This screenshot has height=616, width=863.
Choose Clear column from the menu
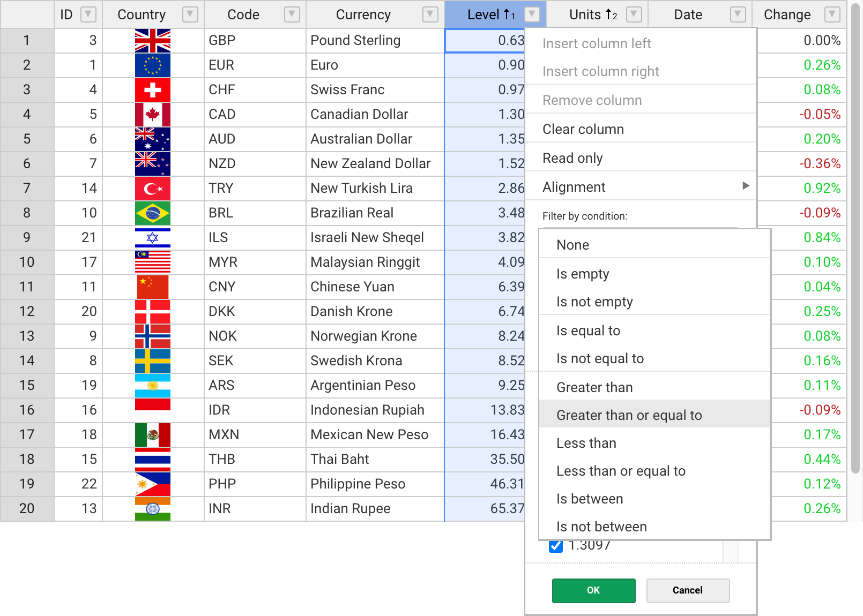point(583,129)
